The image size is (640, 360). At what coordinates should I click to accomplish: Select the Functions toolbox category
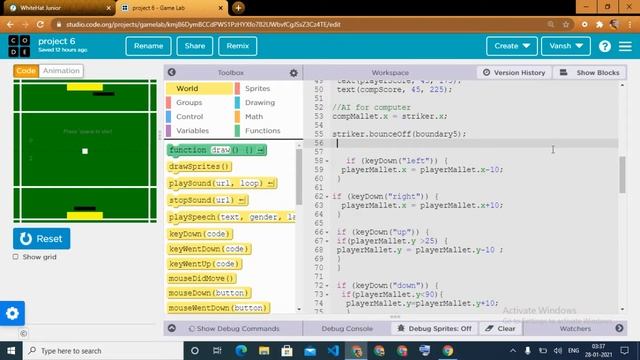click(x=269, y=131)
